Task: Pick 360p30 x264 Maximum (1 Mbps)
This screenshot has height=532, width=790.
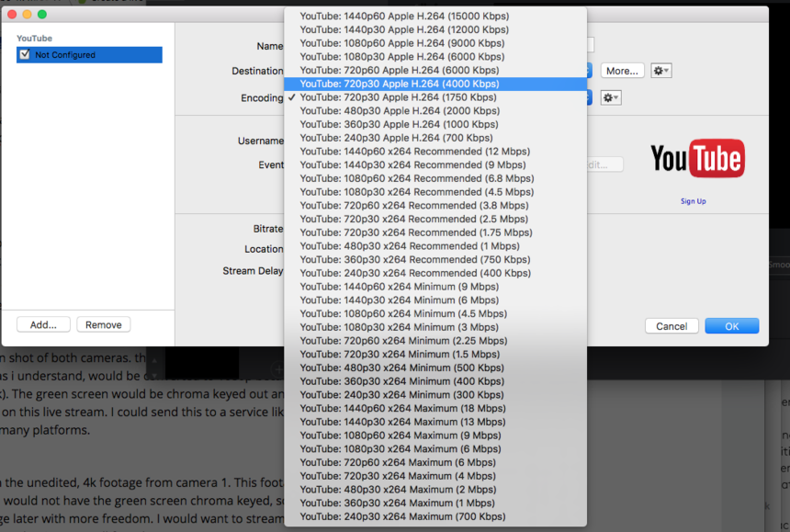Action: 435,504
